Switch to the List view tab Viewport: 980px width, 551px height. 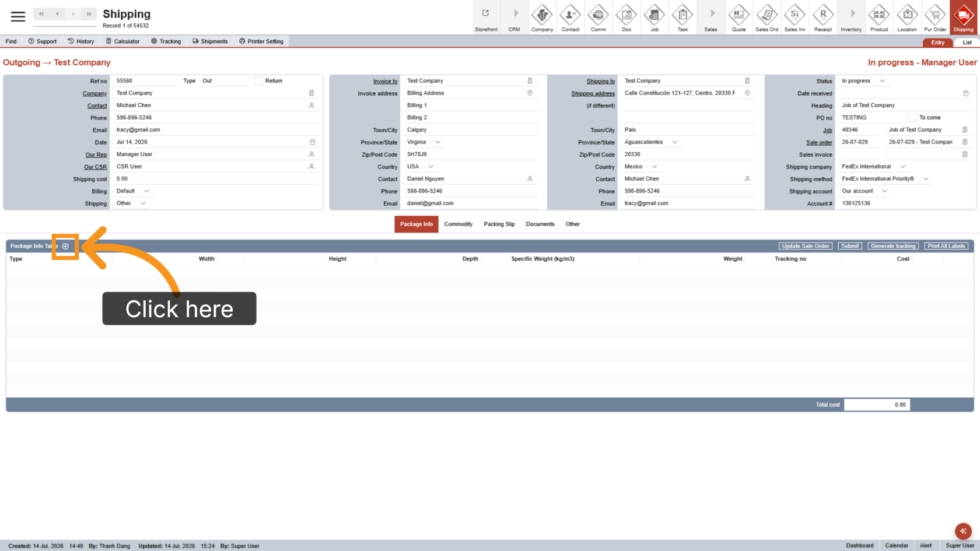click(967, 43)
